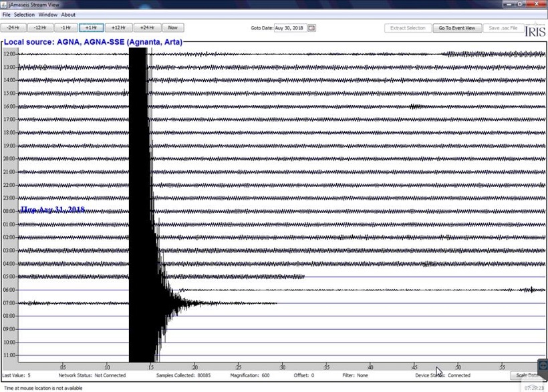Step back one hour with -1 Hr

65,28
